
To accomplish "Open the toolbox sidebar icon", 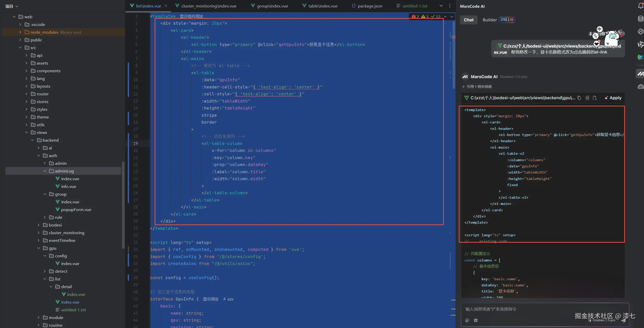I will [x=641, y=87].
